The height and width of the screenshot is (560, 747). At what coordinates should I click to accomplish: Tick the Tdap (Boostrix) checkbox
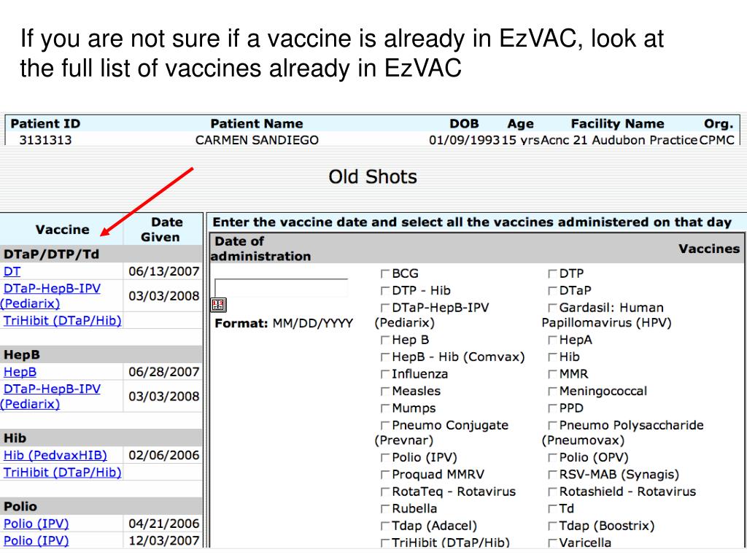pos(552,526)
